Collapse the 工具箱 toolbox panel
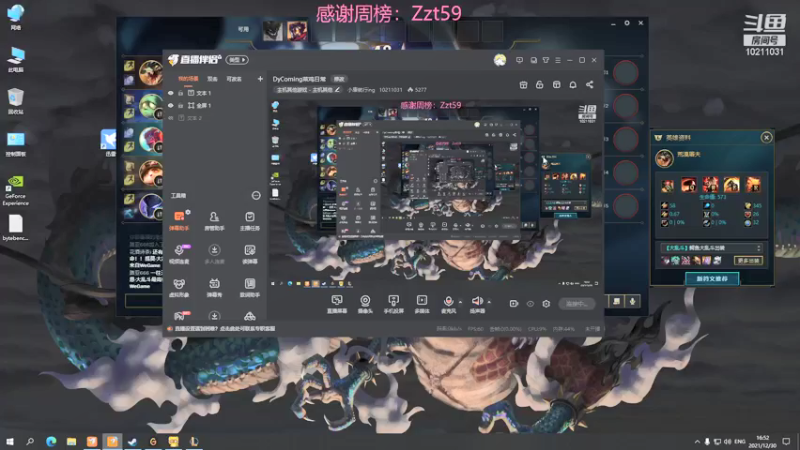The image size is (800, 450). [x=256, y=195]
